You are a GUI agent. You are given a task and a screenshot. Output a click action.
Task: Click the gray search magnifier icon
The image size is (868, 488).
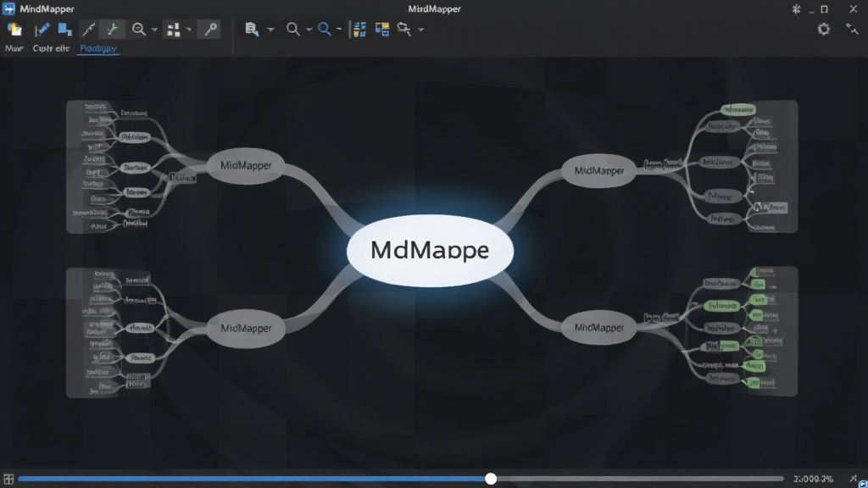point(292,30)
